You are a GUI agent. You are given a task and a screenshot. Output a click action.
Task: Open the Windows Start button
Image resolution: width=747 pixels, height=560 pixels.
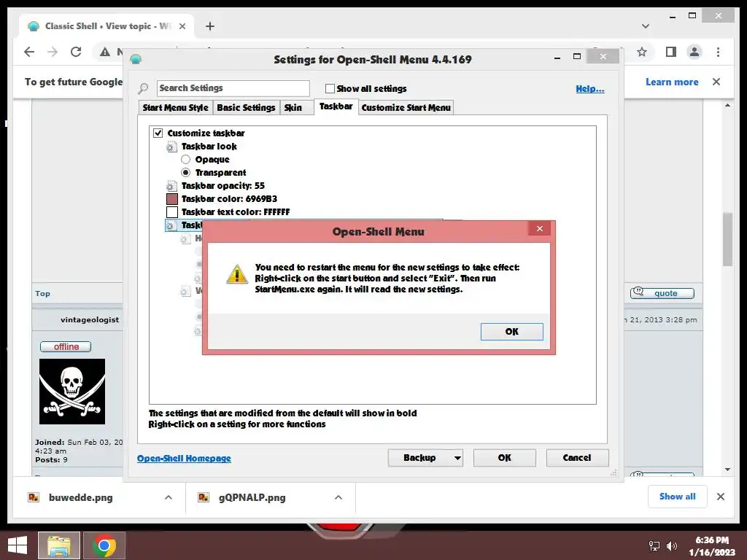click(x=18, y=545)
